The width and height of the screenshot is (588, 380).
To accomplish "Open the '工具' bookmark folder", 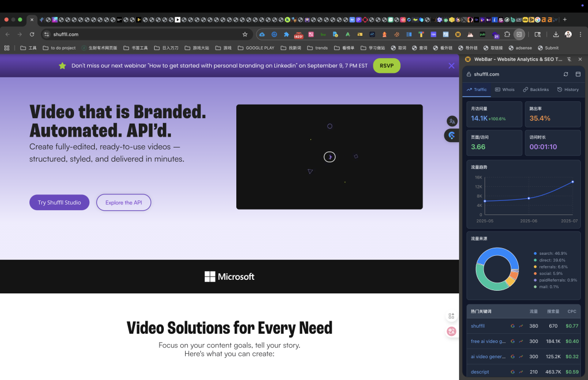I will point(28,48).
